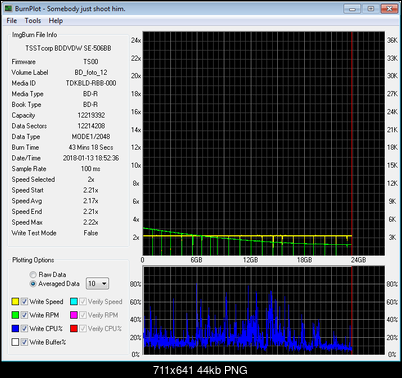
Task: Toggle the Write CPU% checkbox
Action: click(24, 329)
